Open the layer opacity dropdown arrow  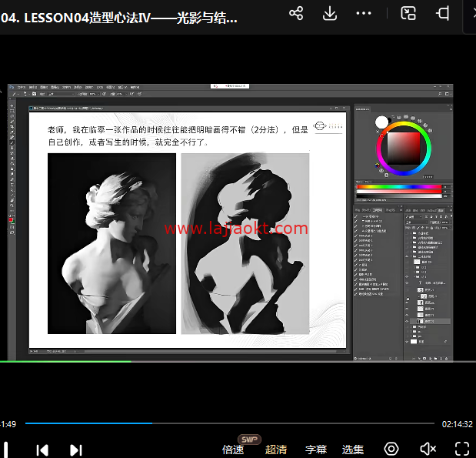[450, 222]
